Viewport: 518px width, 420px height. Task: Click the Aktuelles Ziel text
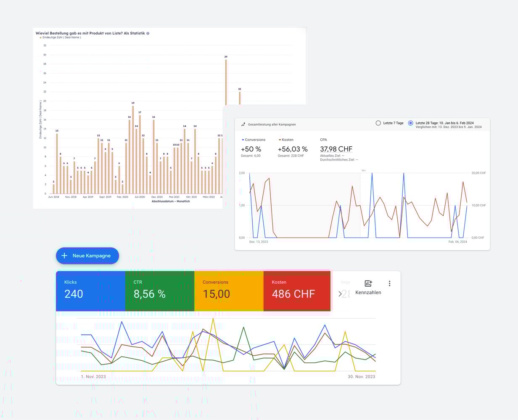(x=333, y=156)
